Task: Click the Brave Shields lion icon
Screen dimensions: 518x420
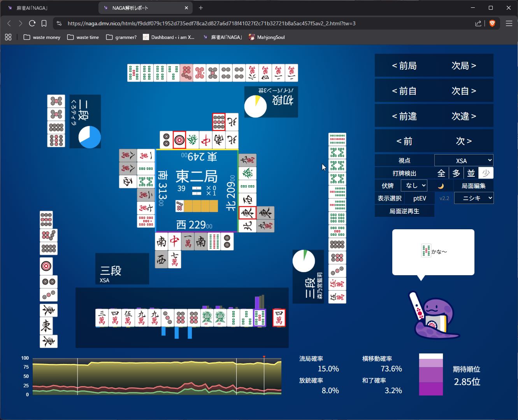Action: pos(492,23)
